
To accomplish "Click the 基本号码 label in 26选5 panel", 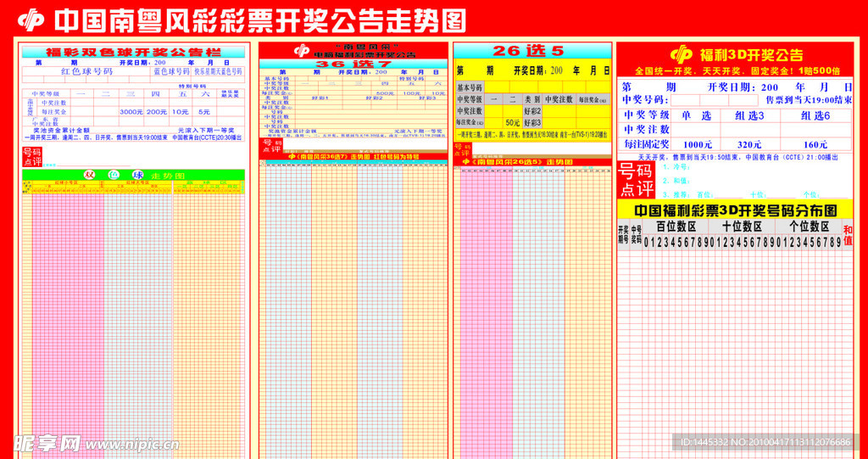I will 470,87.
